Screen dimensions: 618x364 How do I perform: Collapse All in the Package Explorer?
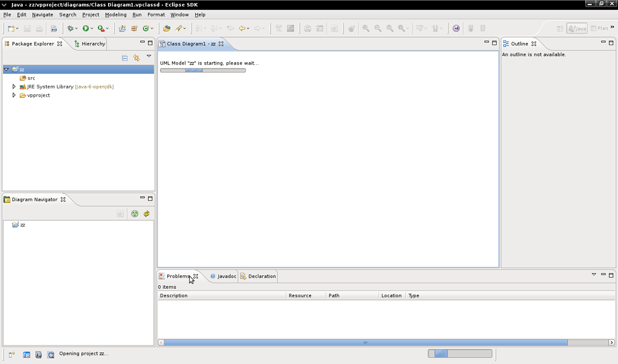124,56
